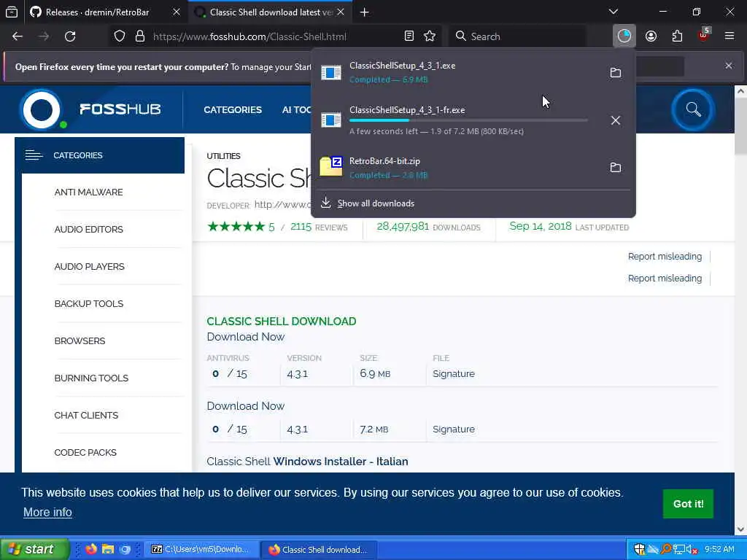The image size is (747, 560).
Task: Click second Report misleading link
Action: click(665, 279)
